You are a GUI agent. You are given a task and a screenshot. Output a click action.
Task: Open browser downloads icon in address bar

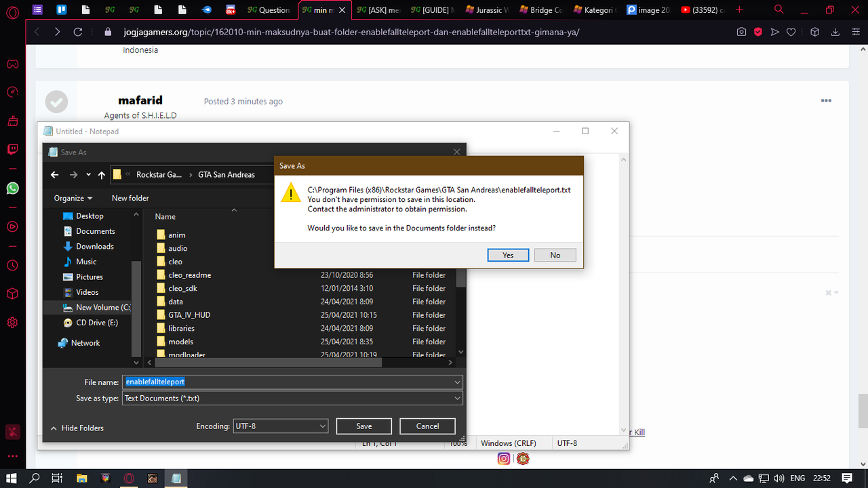pos(835,32)
